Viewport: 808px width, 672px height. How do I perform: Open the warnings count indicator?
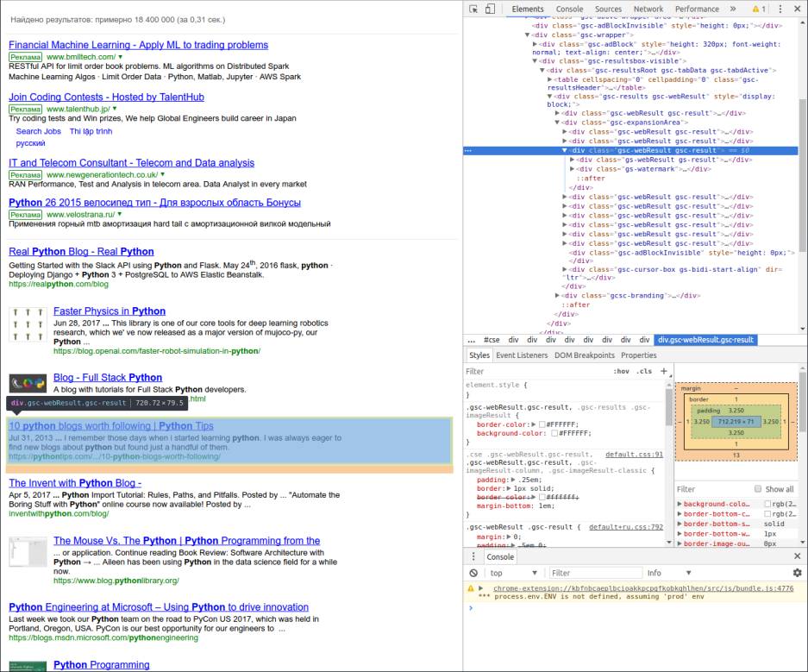[x=759, y=9]
